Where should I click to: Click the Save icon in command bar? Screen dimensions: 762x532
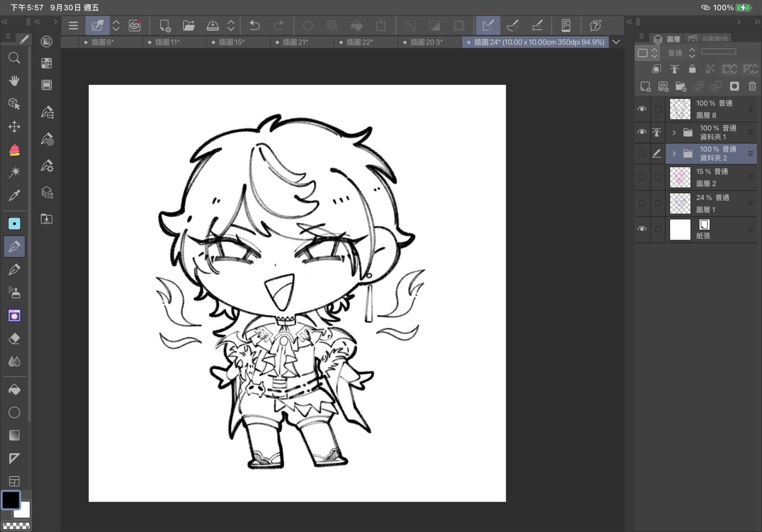point(212,25)
